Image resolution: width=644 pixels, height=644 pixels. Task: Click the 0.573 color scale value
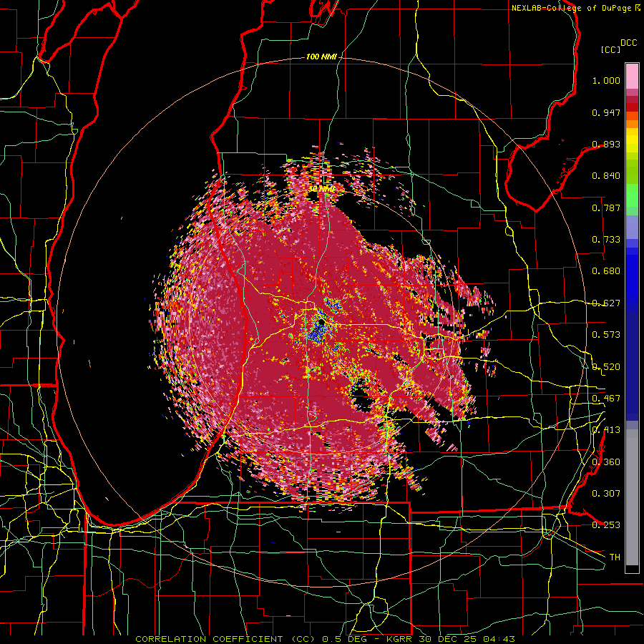point(606,335)
